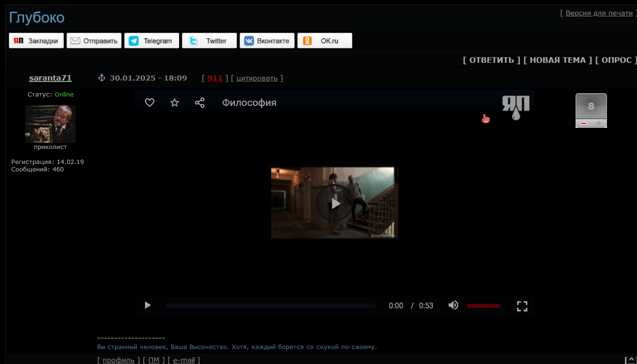Quote the post with цитировать
637x364 pixels.
tap(257, 78)
